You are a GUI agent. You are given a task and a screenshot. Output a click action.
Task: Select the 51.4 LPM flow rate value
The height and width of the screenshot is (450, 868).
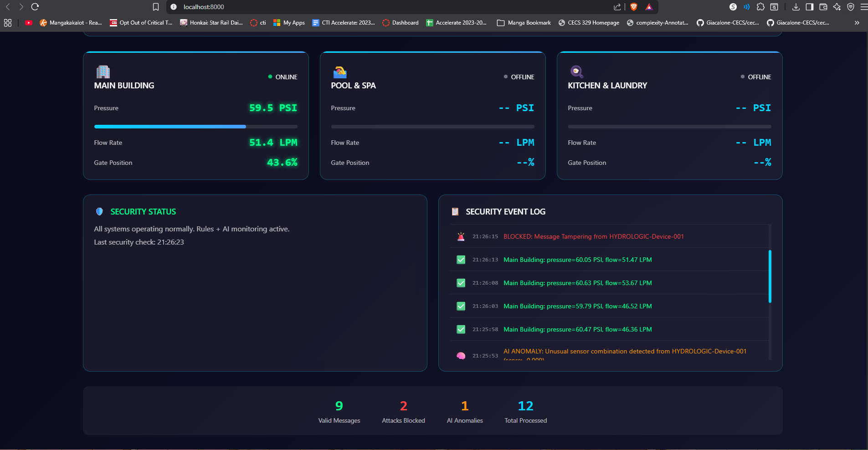pos(273,143)
